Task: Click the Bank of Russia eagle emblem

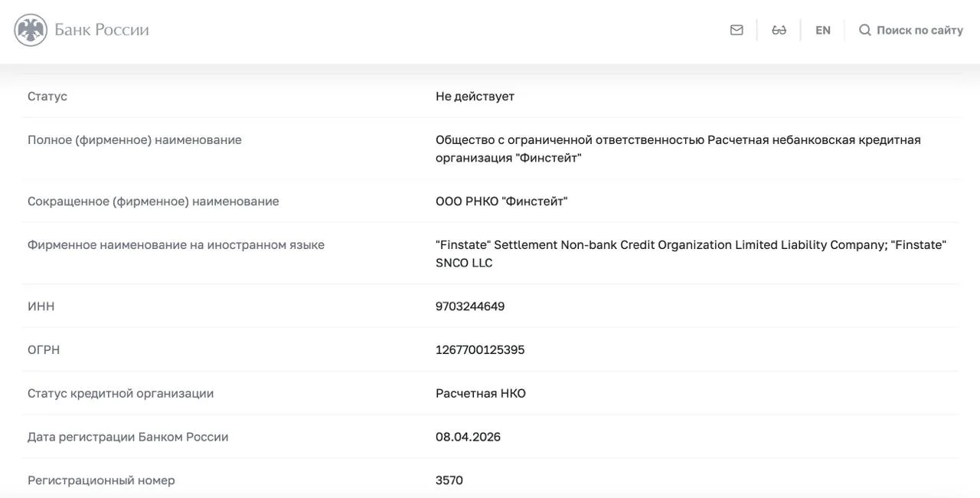Action: click(x=31, y=30)
